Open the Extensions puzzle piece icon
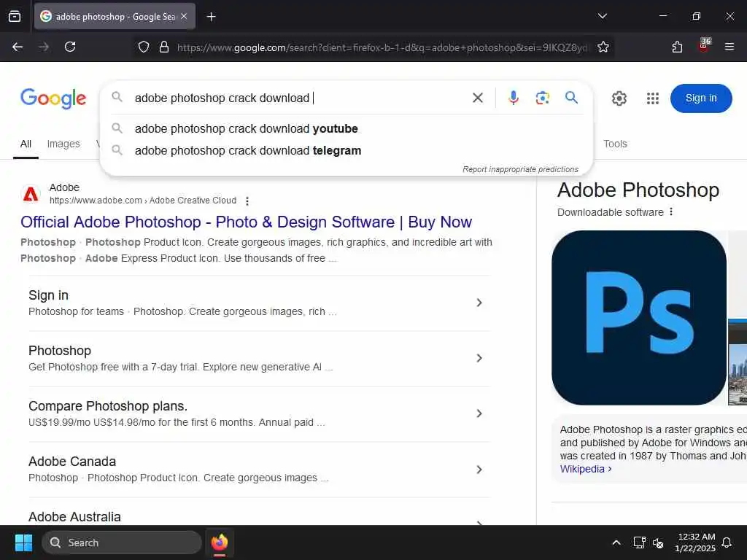 (677, 47)
